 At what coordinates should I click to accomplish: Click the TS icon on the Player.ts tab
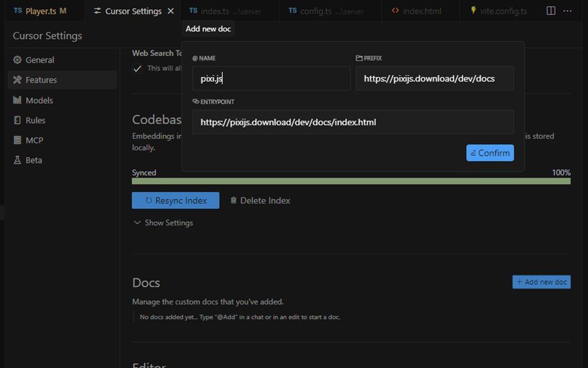pos(17,11)
